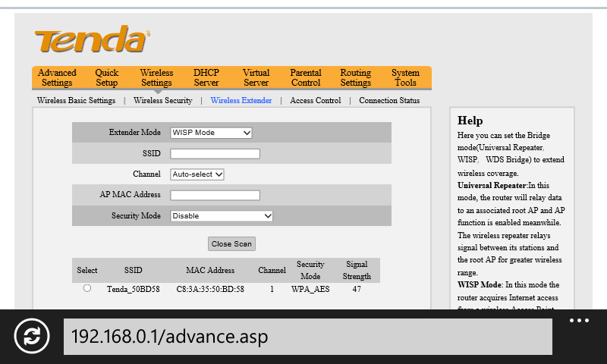The image size is (607, 364).
Task: Click the Select column header
Action: (87, 271)
